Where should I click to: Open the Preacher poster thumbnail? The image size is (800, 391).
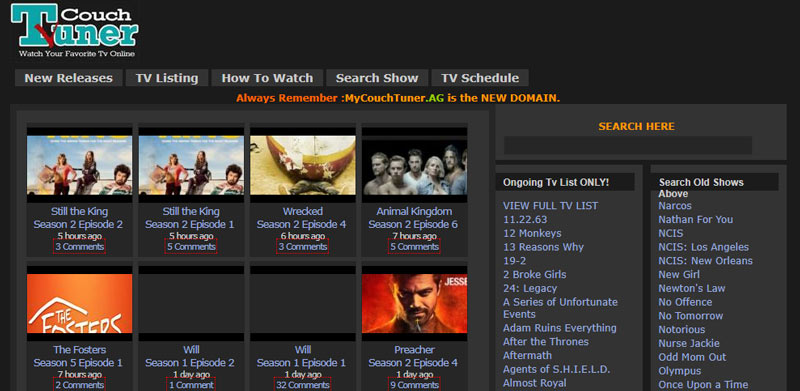(x=414, y=303)
